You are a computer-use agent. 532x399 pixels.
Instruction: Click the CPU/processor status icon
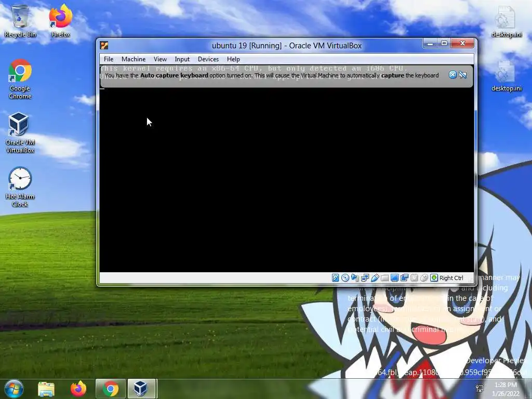pos(414,278)
